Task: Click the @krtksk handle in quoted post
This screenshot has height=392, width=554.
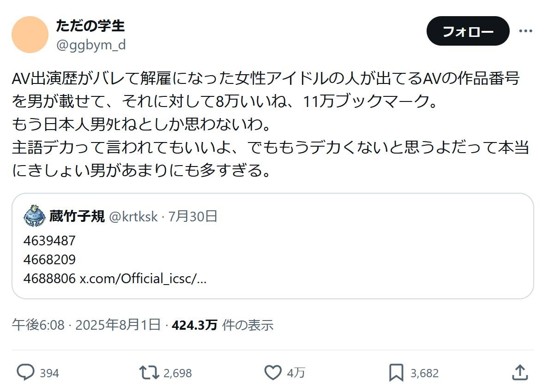Action: click(x=133, y=216)
